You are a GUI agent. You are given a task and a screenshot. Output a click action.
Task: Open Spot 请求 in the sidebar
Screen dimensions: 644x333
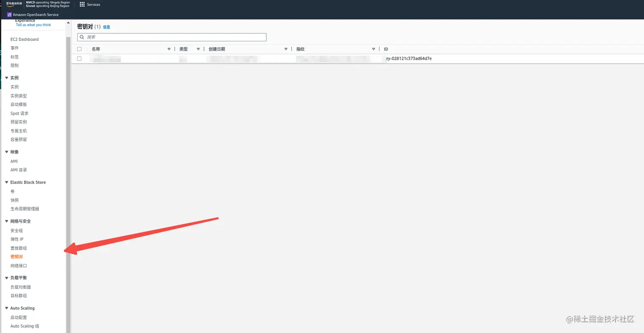click(19, 113)
